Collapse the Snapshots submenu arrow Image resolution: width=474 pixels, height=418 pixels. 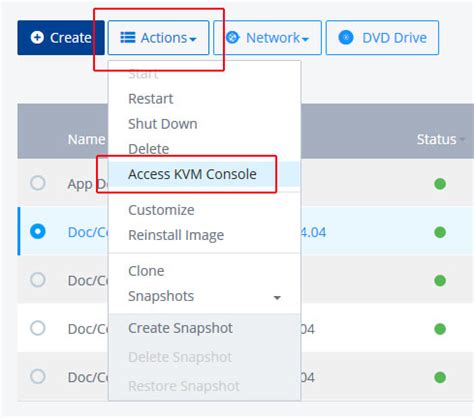[x=277, y=297]
